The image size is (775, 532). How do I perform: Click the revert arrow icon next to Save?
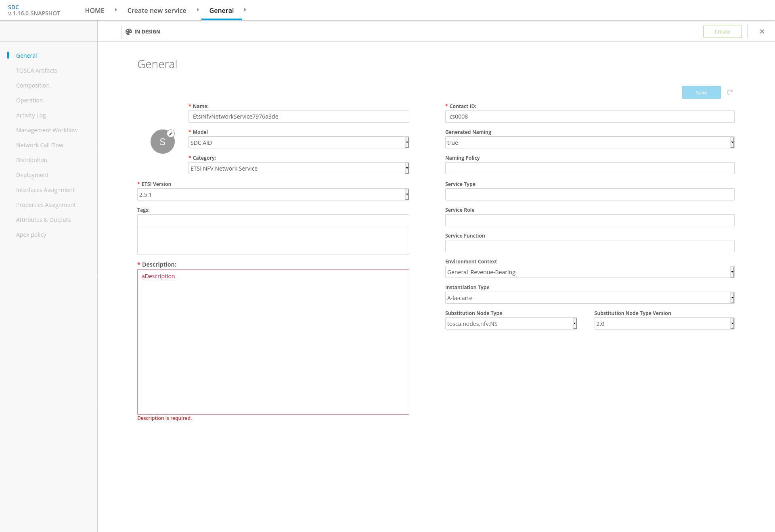[730, 92]
